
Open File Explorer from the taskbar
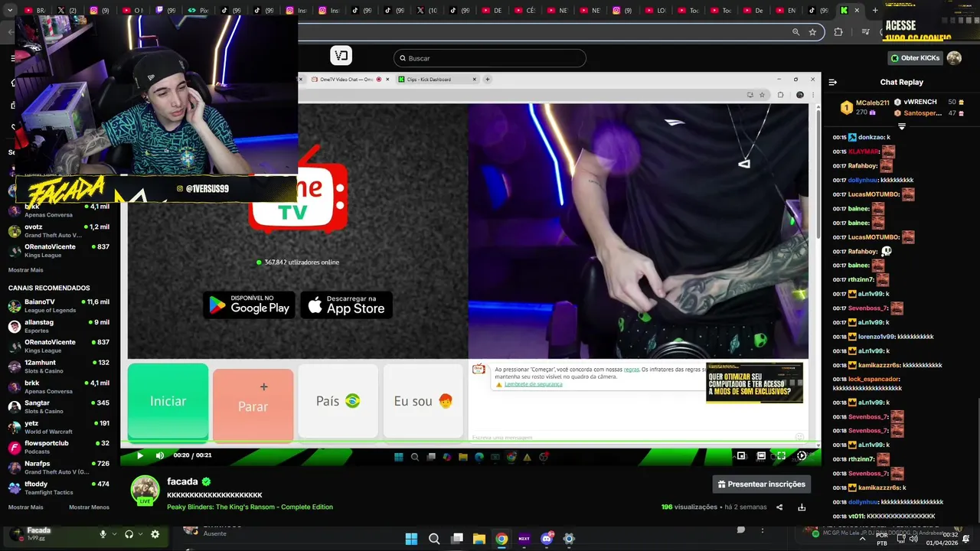tap(479, 538)
